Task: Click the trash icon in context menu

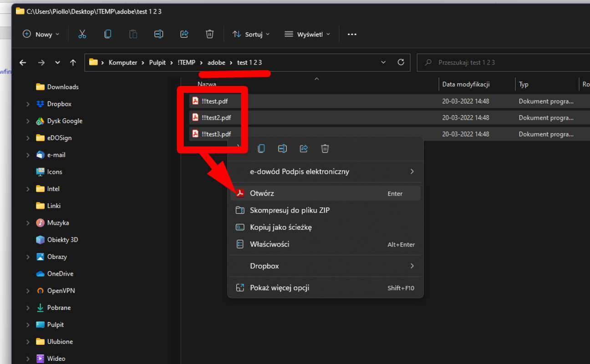Action: [325, 148]
